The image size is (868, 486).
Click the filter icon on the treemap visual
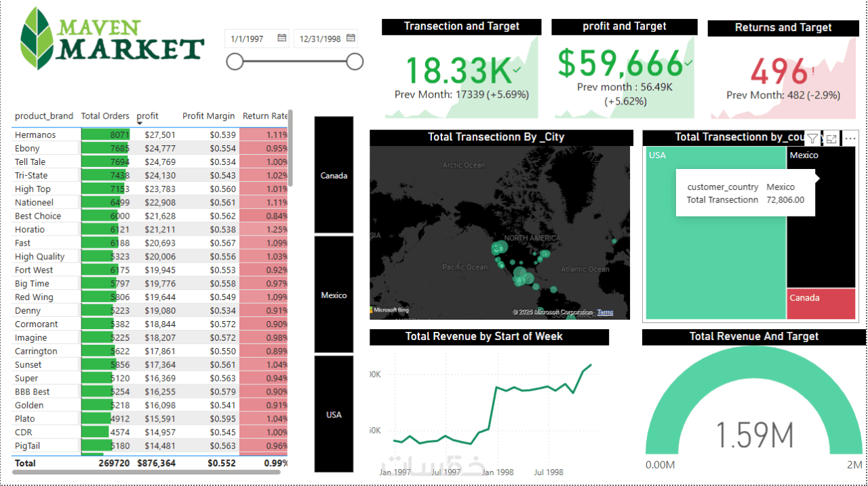(812, 138)
